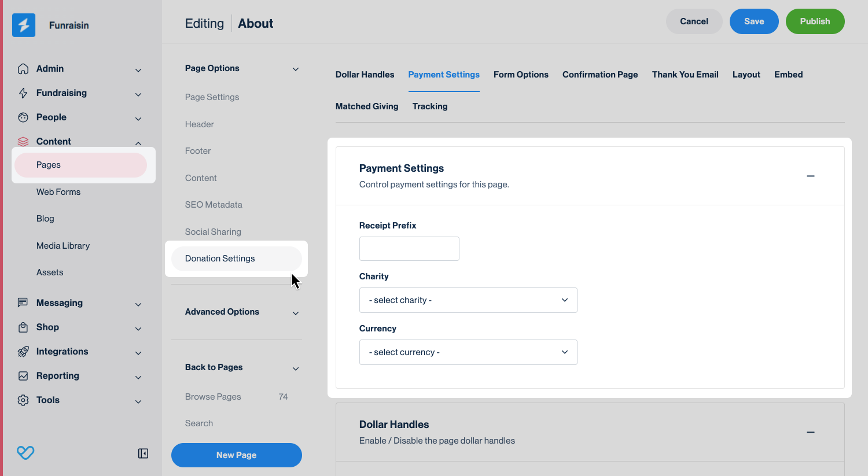Switch to the Matched Giving tab

(367, 106)
